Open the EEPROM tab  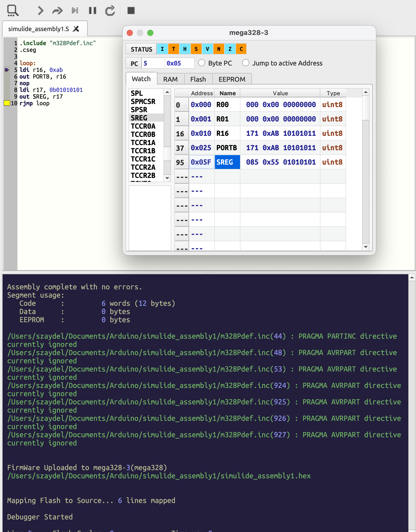coord(232,79)
